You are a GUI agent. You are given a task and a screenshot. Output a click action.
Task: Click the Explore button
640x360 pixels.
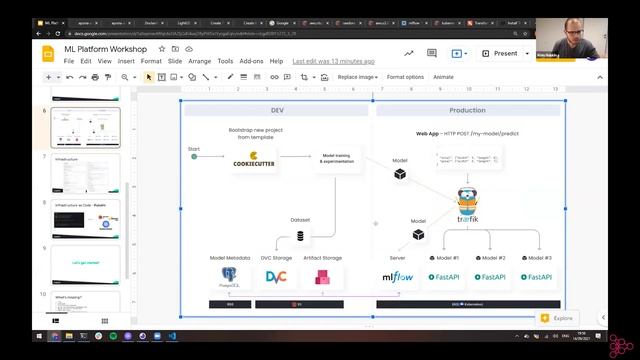click(557, 318)
